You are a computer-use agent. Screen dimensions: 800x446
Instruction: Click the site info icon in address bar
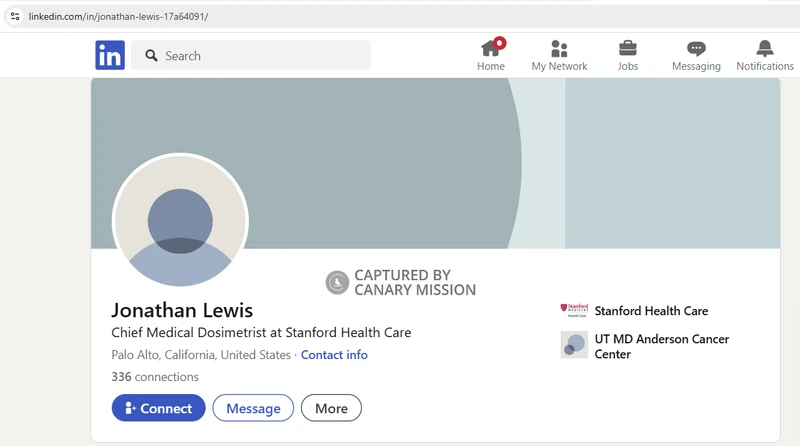click(x=15, y=16)
